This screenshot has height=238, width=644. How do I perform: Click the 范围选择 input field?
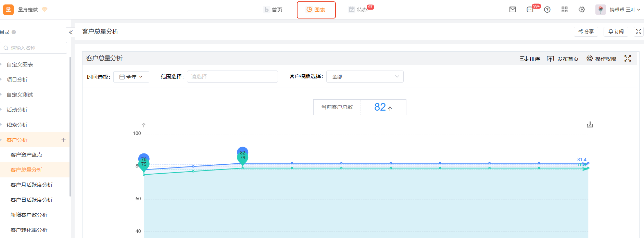232,77
